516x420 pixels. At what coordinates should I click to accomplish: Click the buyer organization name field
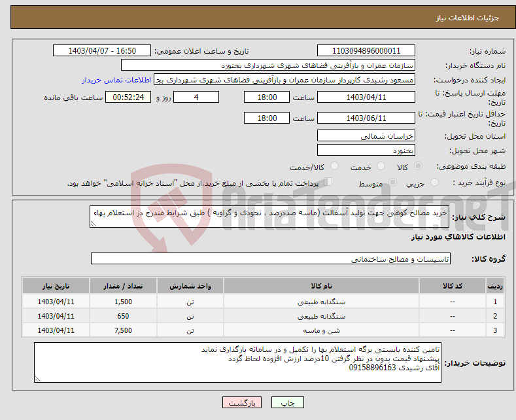pos(268,65)
